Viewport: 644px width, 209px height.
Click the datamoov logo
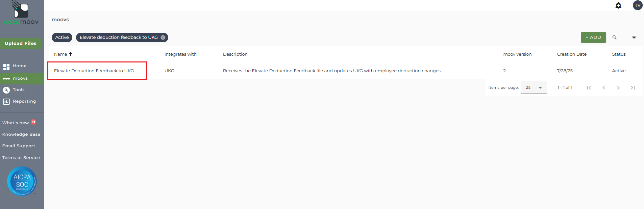(x=21, y=14)
